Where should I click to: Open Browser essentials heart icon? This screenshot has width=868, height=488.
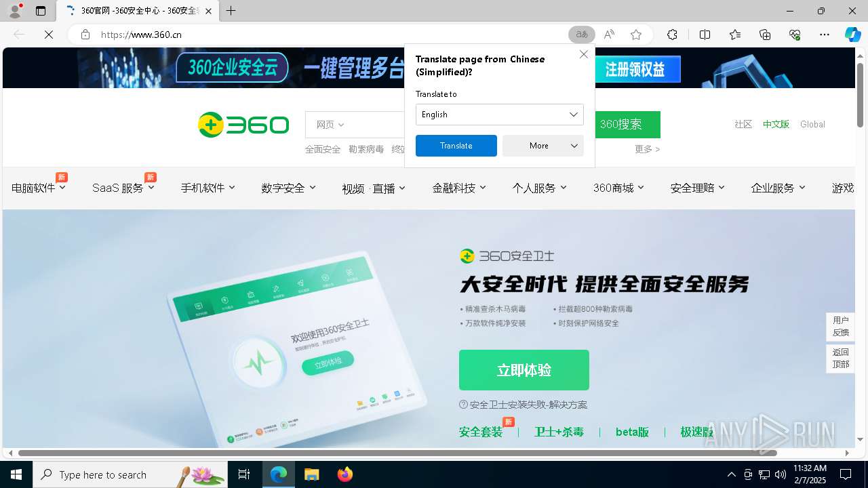coord(795,35)
